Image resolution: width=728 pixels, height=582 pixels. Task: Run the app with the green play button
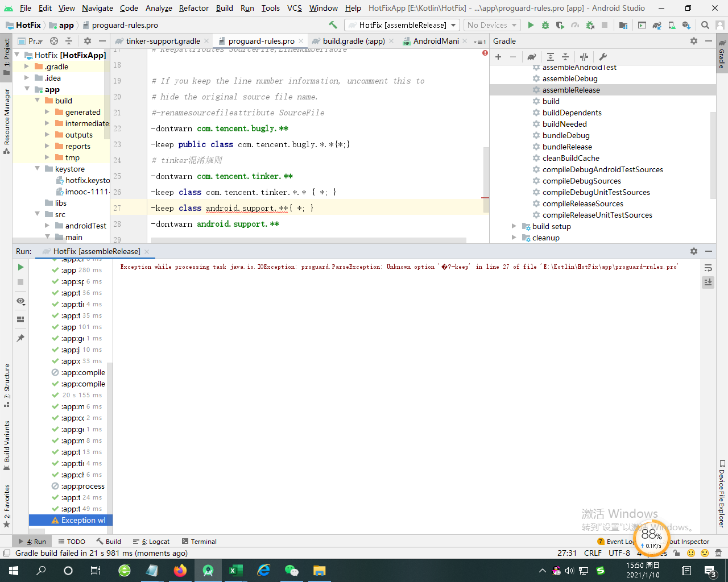click(531, 25)
